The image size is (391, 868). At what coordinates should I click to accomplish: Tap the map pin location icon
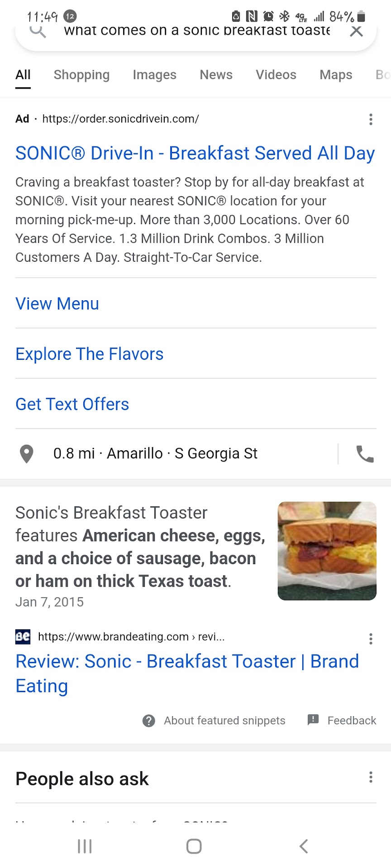coord(27,454)
